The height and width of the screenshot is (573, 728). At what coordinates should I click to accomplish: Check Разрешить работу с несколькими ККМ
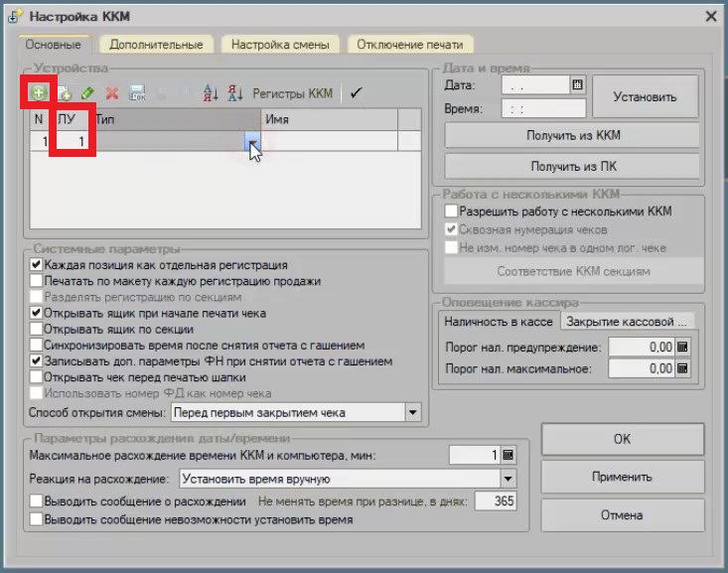click(451, 211)
